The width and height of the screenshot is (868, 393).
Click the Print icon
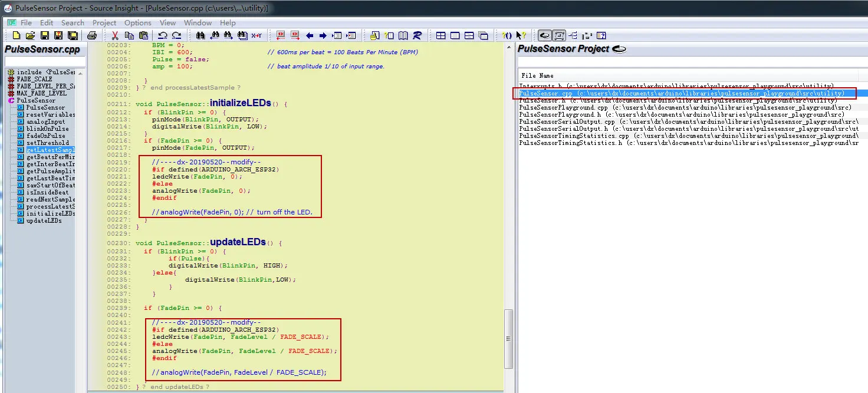[92, 35]
